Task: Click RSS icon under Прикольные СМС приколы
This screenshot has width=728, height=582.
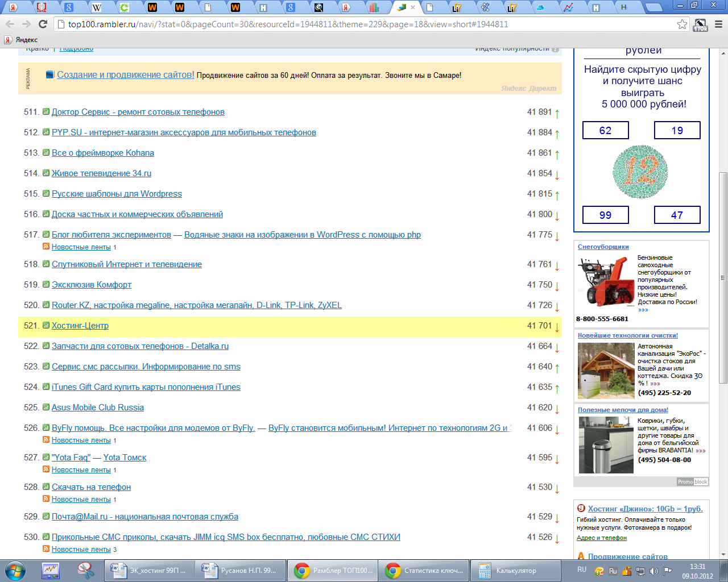Action: click(x=46, y=549)
